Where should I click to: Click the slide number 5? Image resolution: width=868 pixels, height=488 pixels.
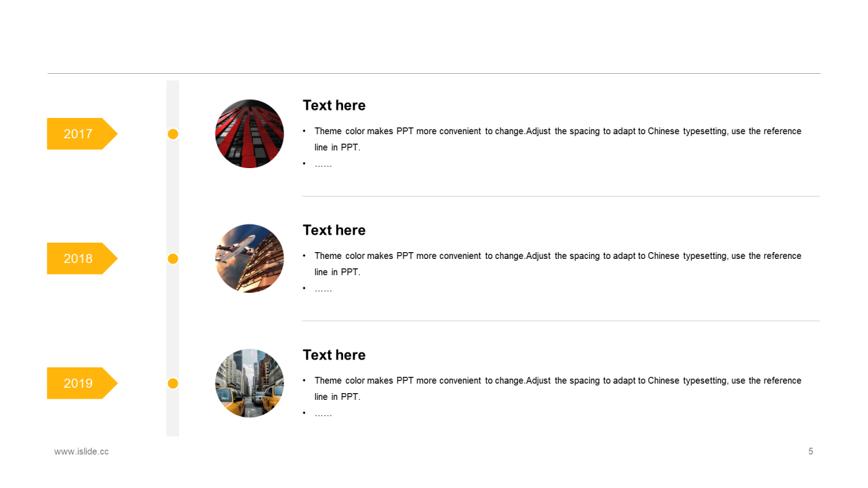point(810,451)
